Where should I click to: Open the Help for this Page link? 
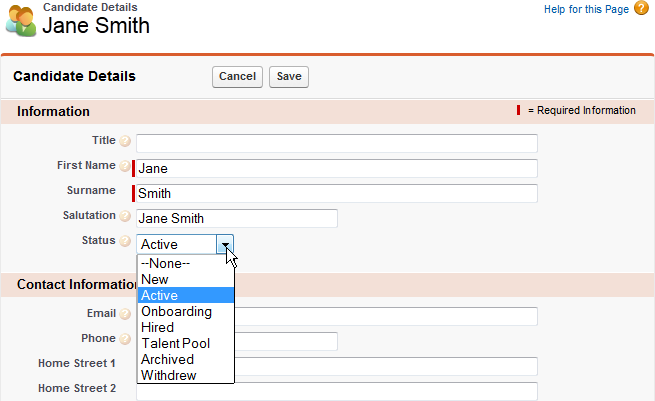coord(585,9)
